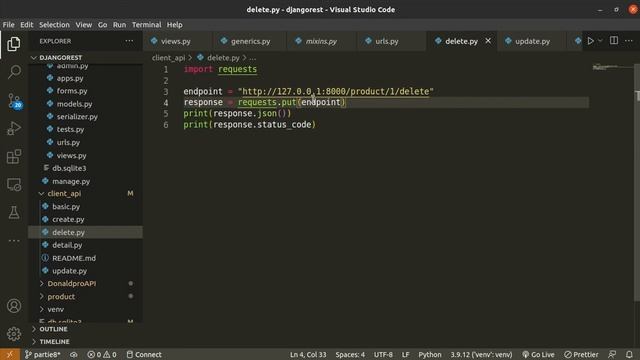Open the Explorer view in activity bar
640x360 pixels.
point(14,44)
